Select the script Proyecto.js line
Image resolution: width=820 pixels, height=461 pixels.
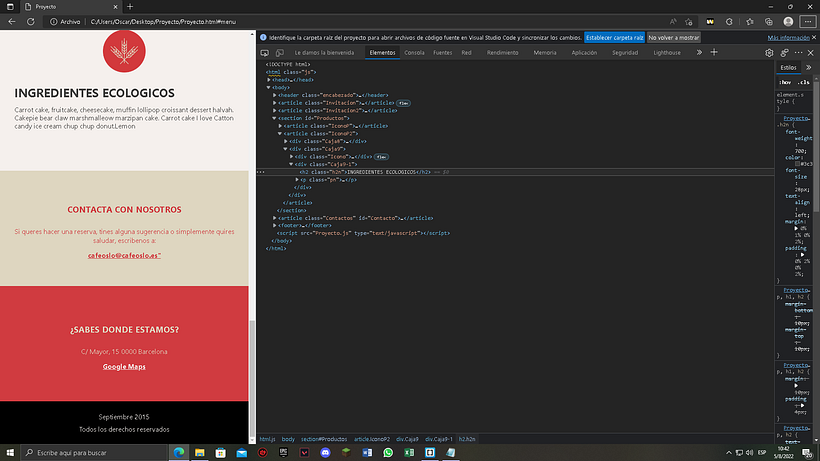tap(363, 233)
